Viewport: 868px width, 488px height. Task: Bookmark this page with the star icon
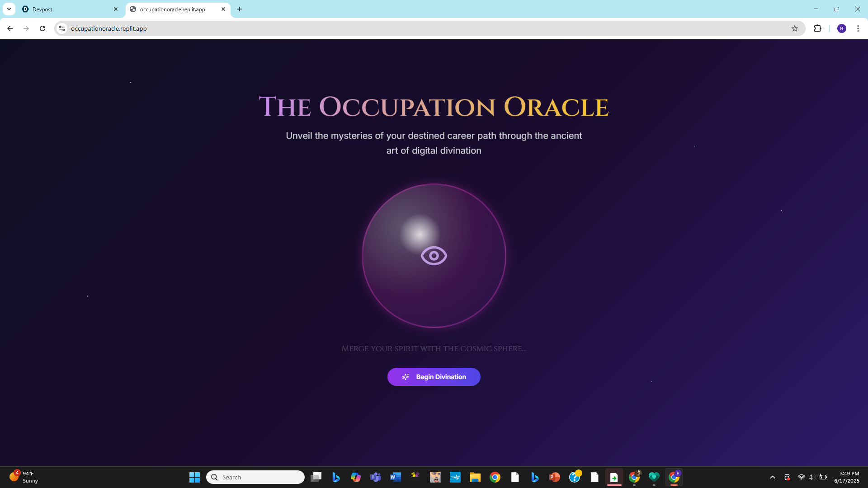(794, 28)
